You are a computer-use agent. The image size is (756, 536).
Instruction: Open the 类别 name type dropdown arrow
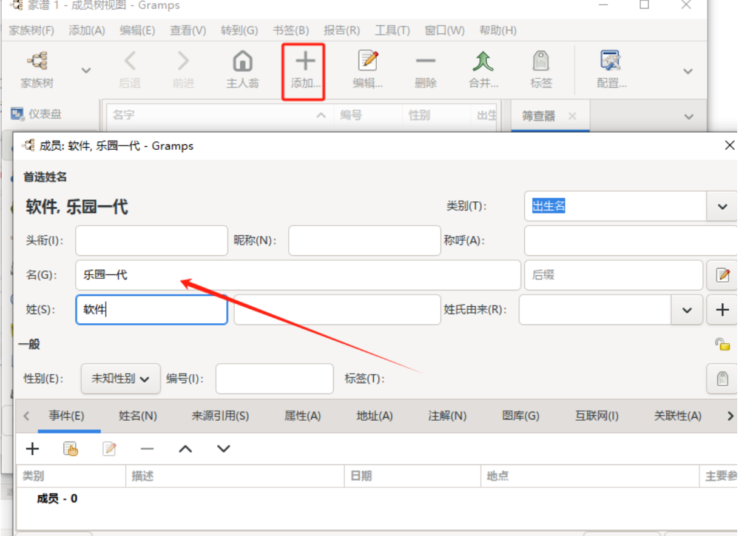[722, 206]
